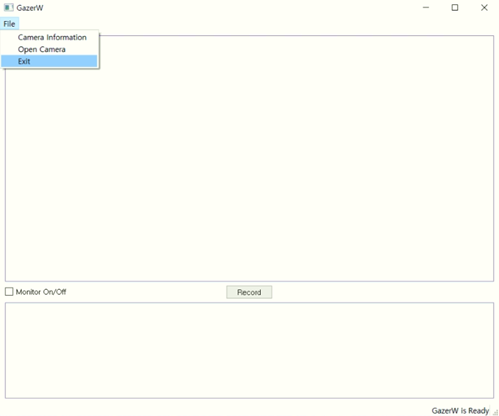Click the GazerW app icon in title bar
499x416 pixels.
(8, 7)
